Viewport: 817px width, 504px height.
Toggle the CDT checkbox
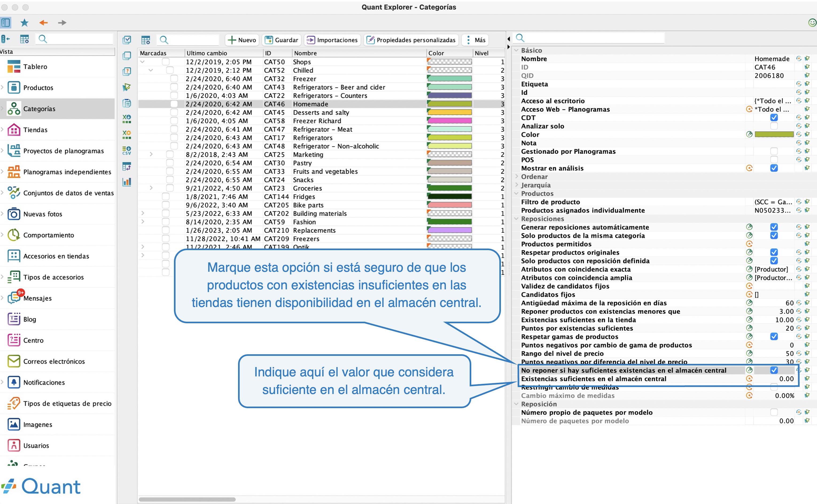(774, 118)
